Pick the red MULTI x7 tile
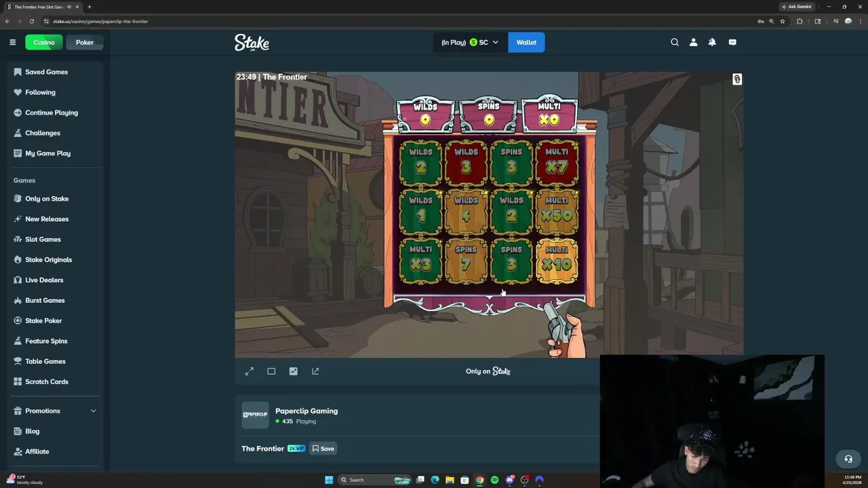 coord(557,163)
